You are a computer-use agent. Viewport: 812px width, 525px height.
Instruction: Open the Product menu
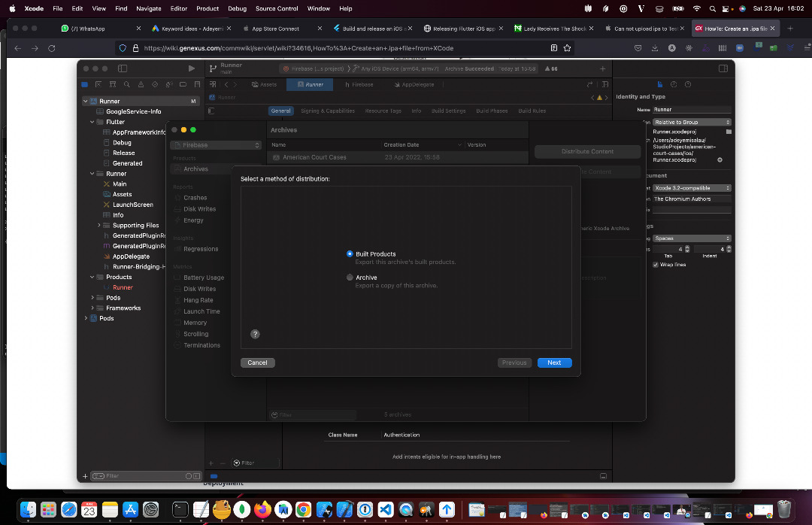click(207, 9)
